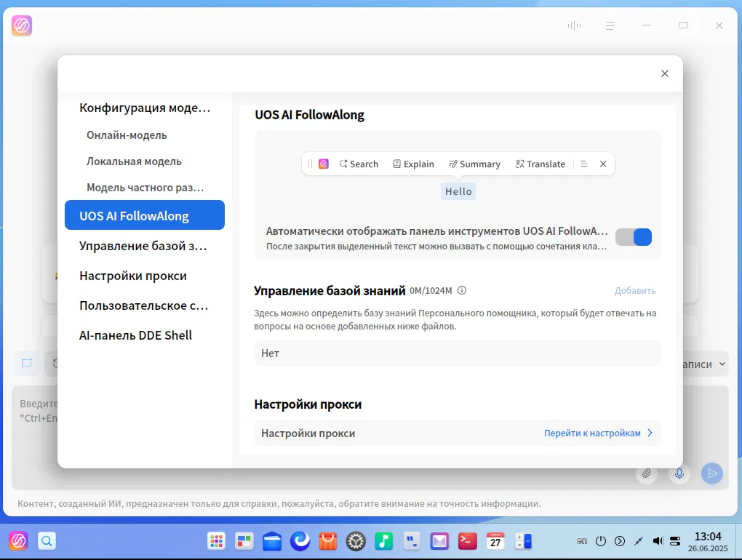Open the App Store in dock
This screenshot has width=742, height=560.
pyautogui.click(x=328, y=541)
